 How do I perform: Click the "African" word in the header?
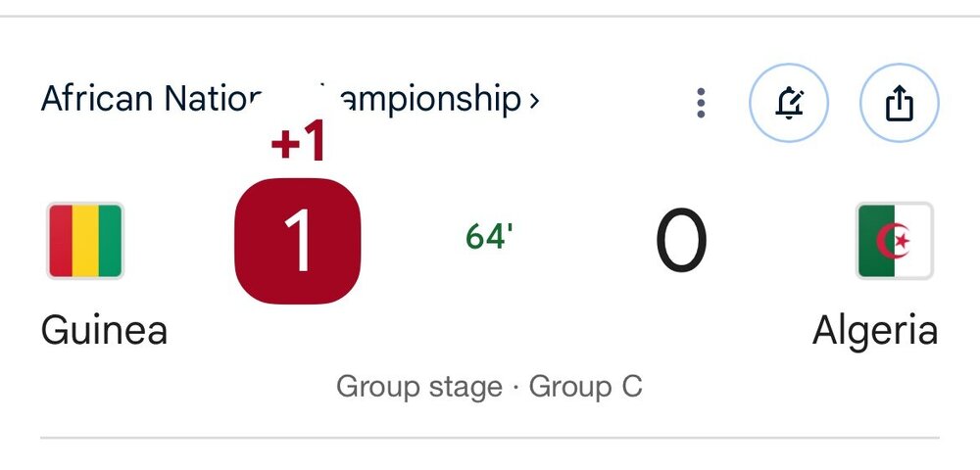coord(83,99)
